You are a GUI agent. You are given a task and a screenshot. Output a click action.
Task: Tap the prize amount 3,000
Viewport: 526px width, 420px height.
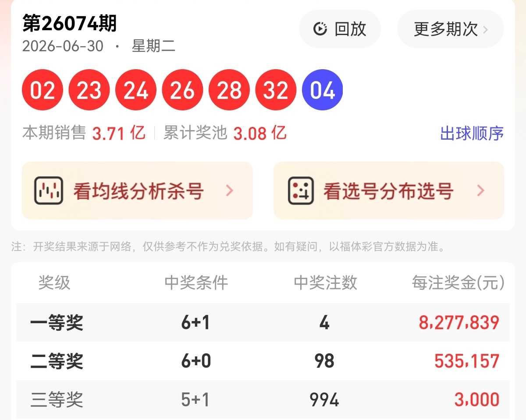[x=477, y=399]
